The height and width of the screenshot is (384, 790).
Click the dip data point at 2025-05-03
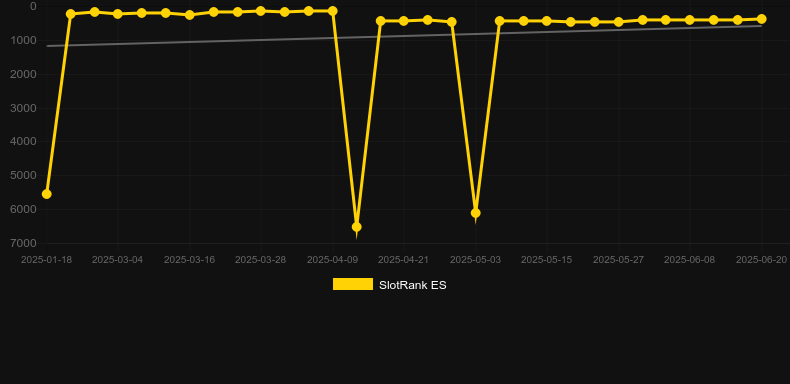tap(476, 213)
